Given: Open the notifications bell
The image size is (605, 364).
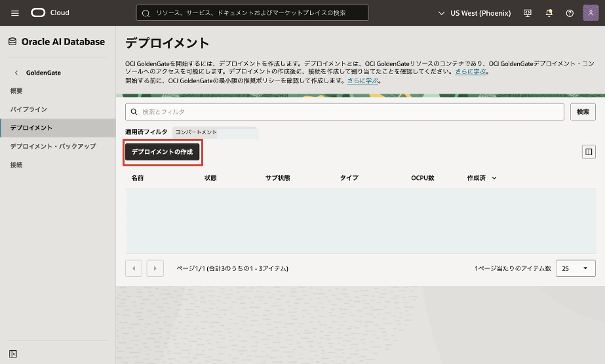Looking at the screenshot, I should (x=549, y=13).
